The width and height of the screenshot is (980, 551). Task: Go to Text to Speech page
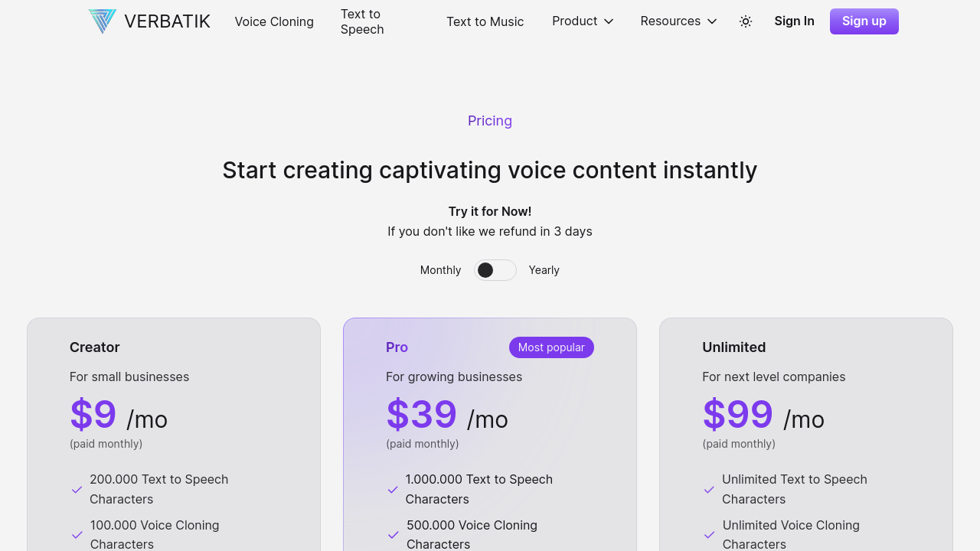(362, 21)
